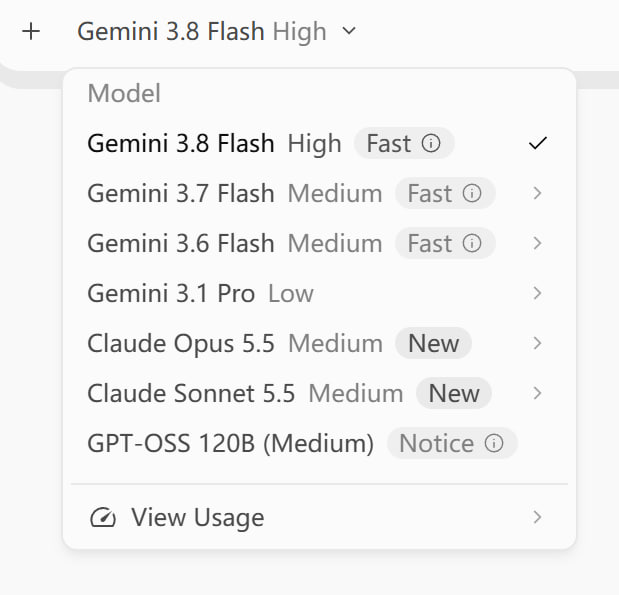Expand Claude Sonnet 5.5 submenu arrow
The height and width of the screenshot is (595, 619).
[x=537, y=393]
